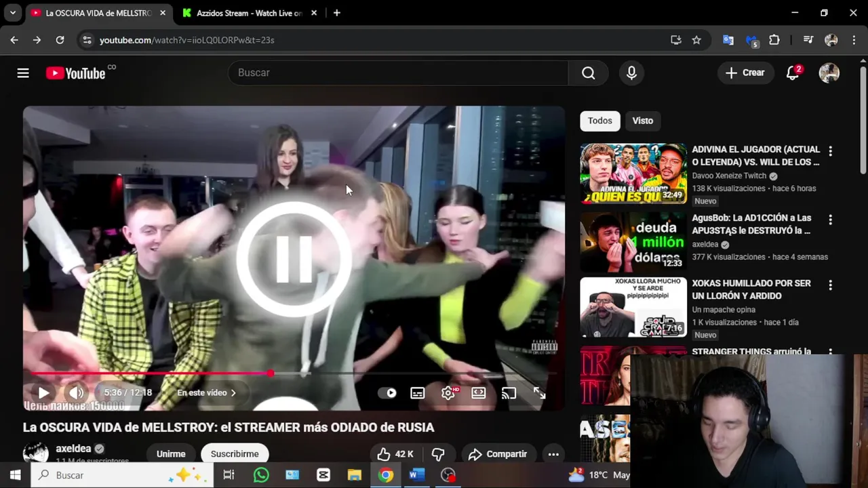Open the YouTube account avatar menu
This screenshot has height=488, width=868.
[x=829, y=73]
